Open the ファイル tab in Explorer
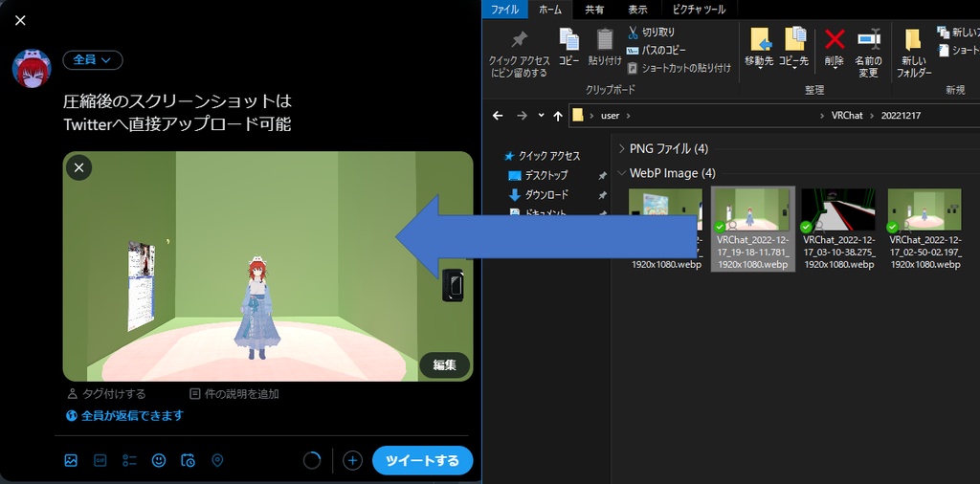The width and height of the screenshot is (980, 484). pyautogui.click(x=505, y=10)
